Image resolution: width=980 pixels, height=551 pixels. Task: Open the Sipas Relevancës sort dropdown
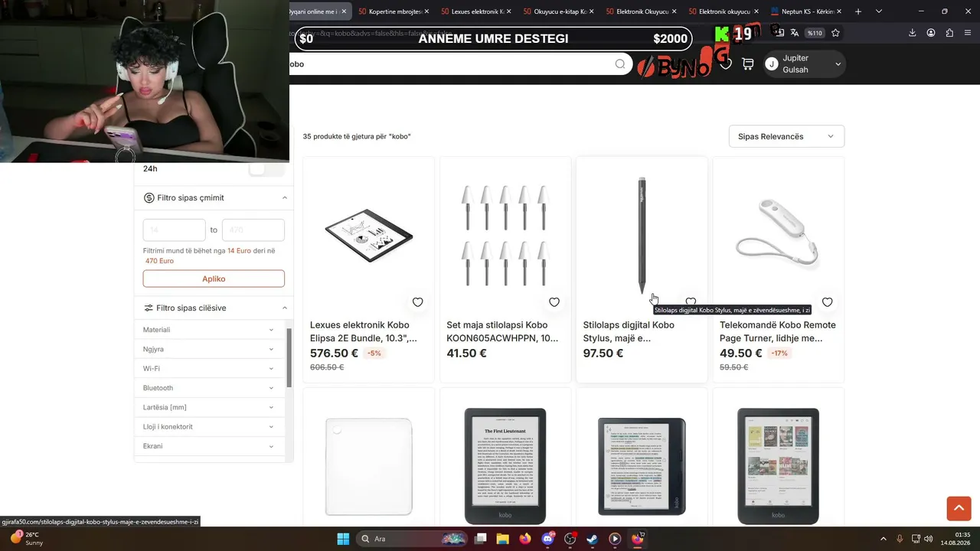coord(786,136)
